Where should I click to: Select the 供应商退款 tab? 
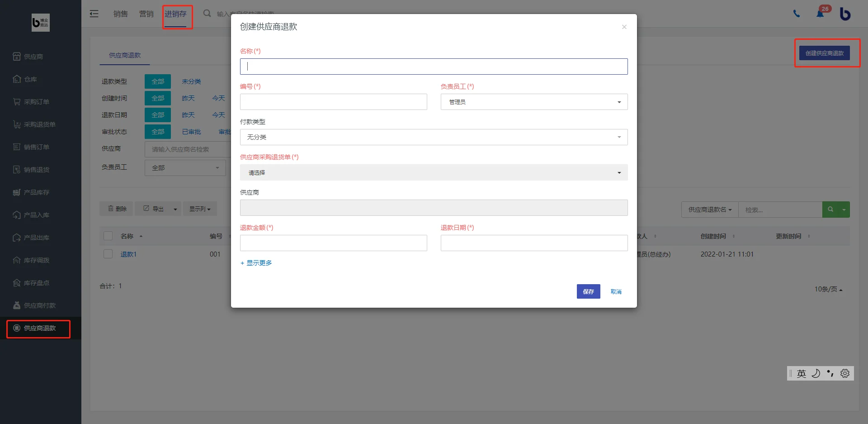pyautogui.click(x=125, y=55)
